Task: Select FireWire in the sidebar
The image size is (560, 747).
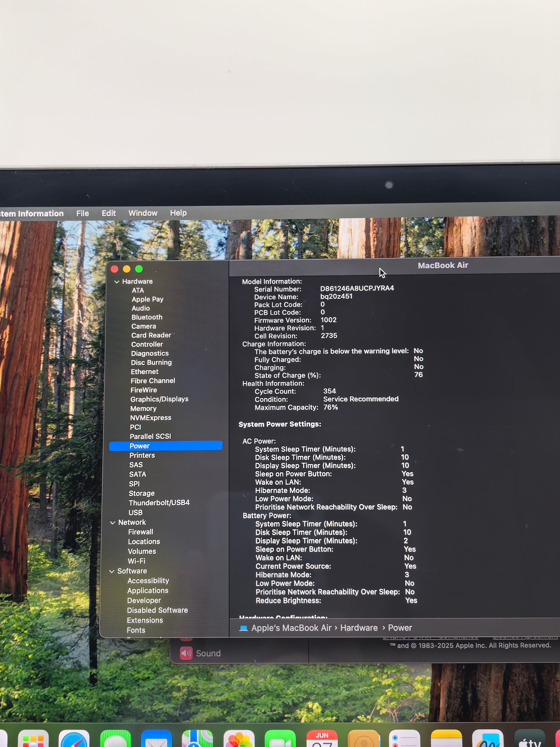Action: pos(144,390)
